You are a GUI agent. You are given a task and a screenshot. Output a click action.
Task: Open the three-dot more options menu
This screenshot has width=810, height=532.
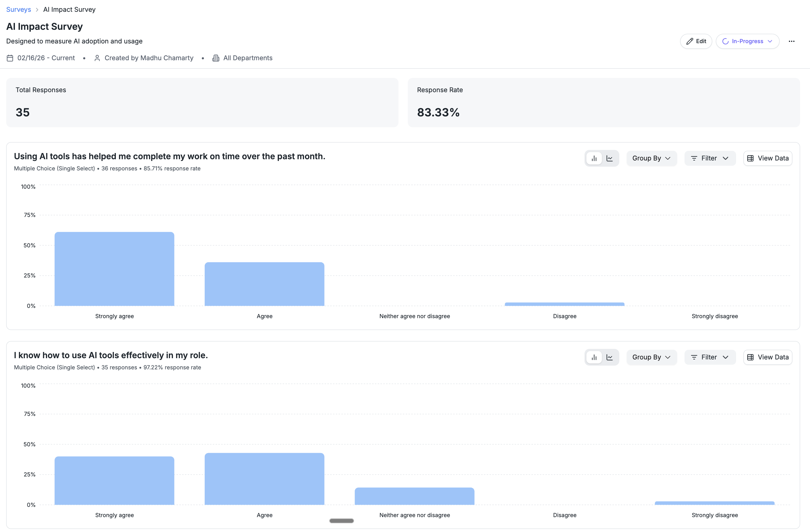[791, 41]
